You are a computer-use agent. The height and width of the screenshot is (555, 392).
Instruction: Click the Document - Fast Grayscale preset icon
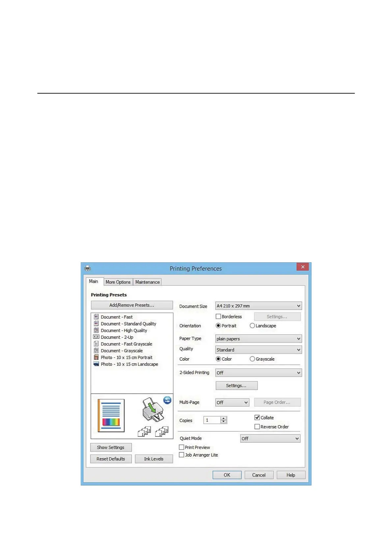96,344
